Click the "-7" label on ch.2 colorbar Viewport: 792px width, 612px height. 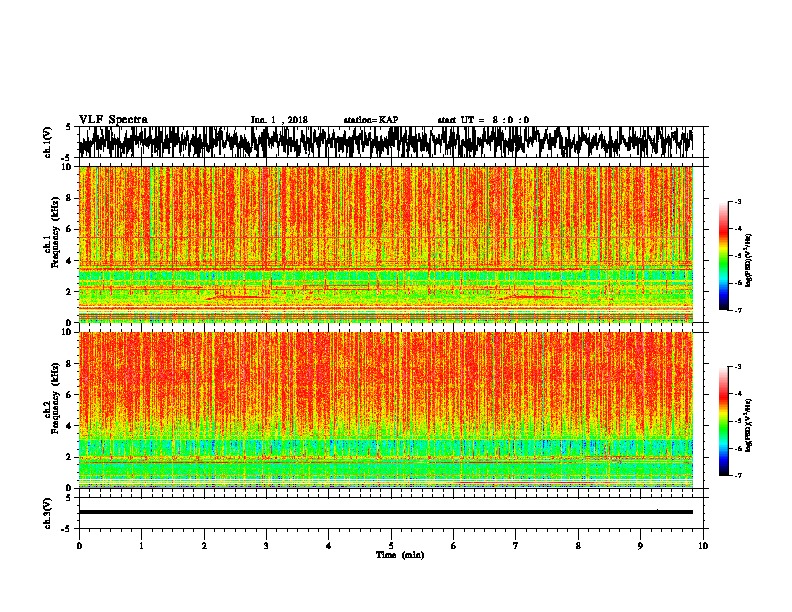737,475
